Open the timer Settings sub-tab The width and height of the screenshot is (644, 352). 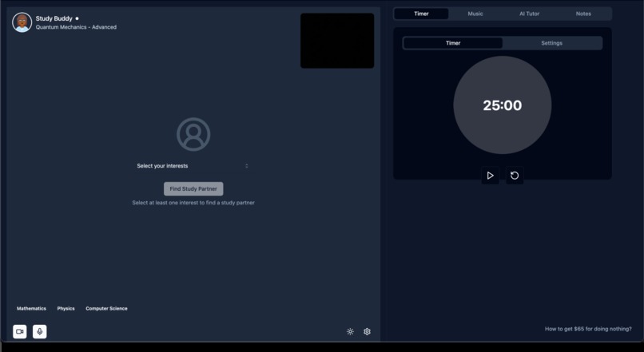pyautogui.click(x=551, y=43)
